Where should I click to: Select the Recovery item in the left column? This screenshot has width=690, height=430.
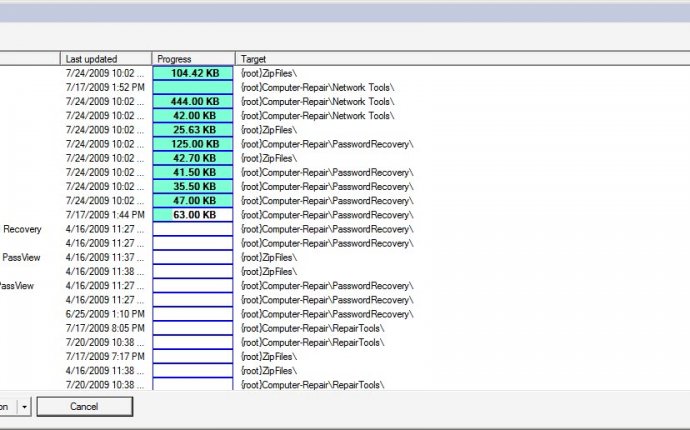tap(22, 229)
